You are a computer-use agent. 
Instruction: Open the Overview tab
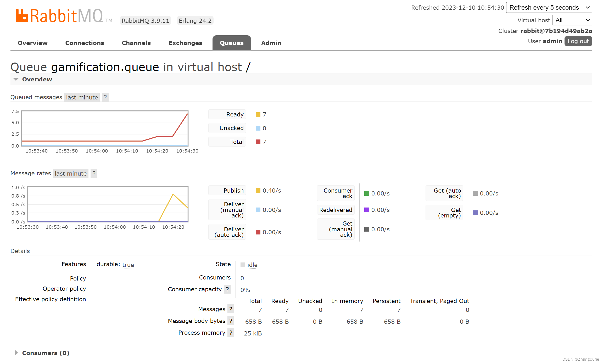click(33, 43)
